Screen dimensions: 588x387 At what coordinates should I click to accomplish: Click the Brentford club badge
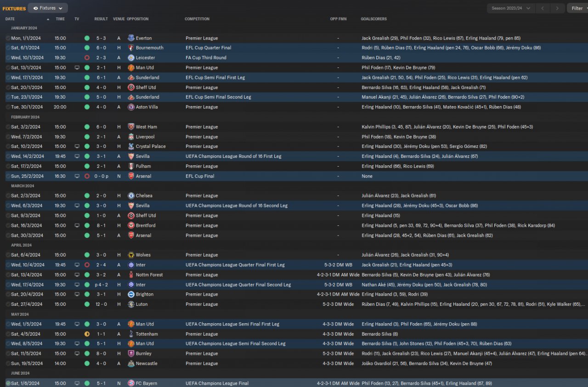click(x=131, y=225)
